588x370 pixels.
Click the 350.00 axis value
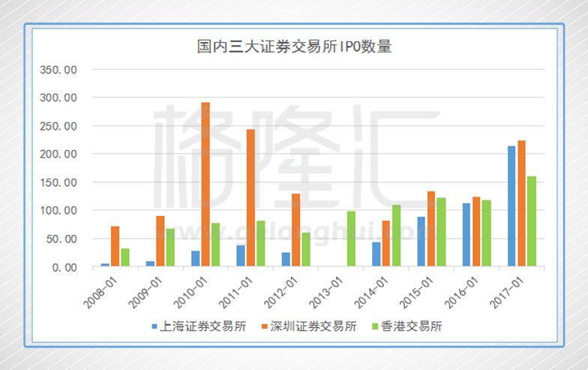[x=58, y=70]
